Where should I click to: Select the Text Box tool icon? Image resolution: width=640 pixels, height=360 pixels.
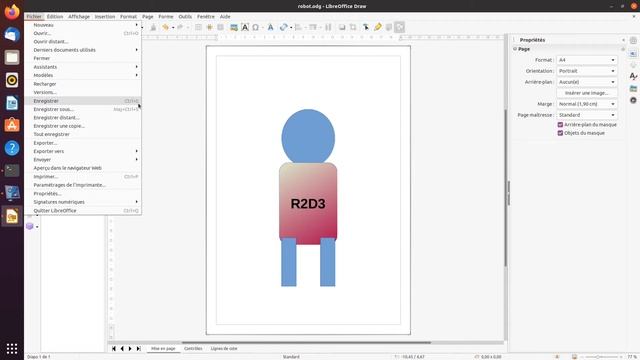tap(244, 27)
